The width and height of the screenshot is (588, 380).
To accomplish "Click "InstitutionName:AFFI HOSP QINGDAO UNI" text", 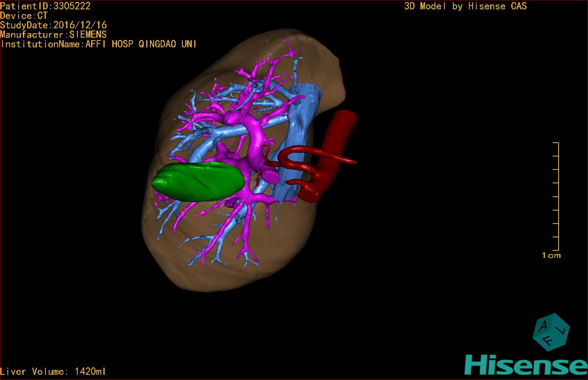I will (x=99, y=44).
